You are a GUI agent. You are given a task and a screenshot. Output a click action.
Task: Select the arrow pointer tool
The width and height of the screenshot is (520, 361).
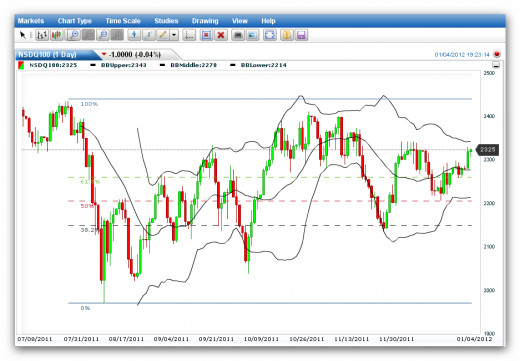click(23, 35)
